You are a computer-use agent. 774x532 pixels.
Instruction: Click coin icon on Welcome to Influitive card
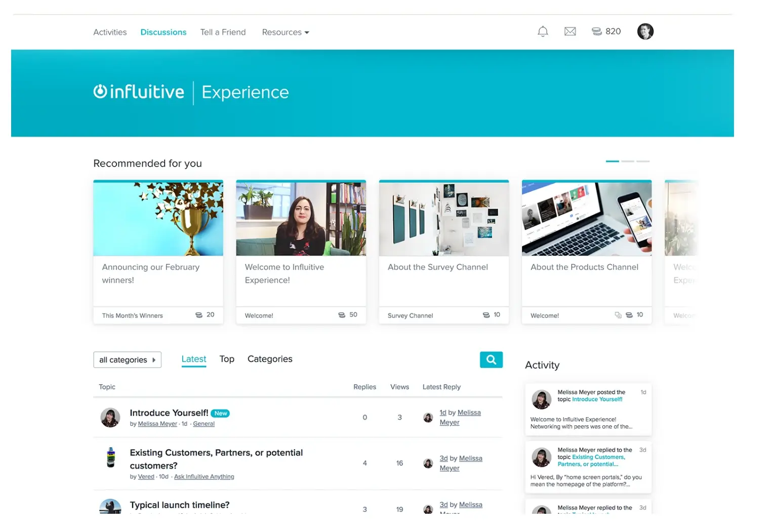(x=342, y=315)
